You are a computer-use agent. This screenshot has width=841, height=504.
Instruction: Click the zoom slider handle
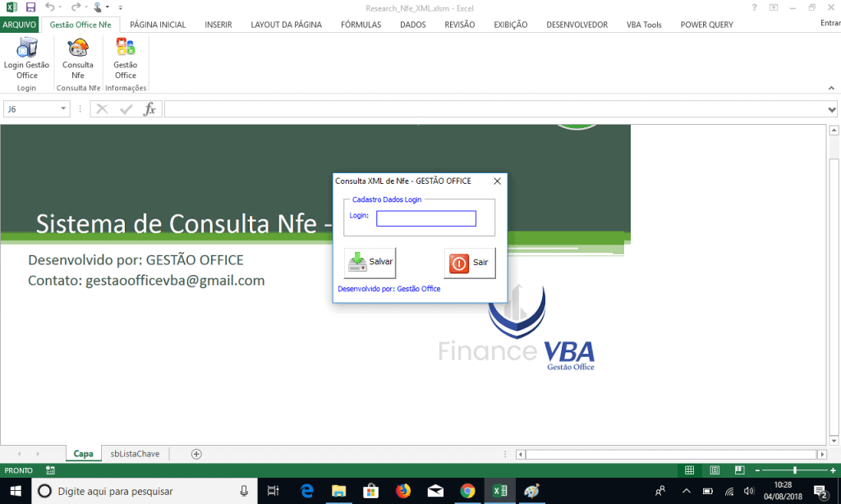[x=795, y=470]
